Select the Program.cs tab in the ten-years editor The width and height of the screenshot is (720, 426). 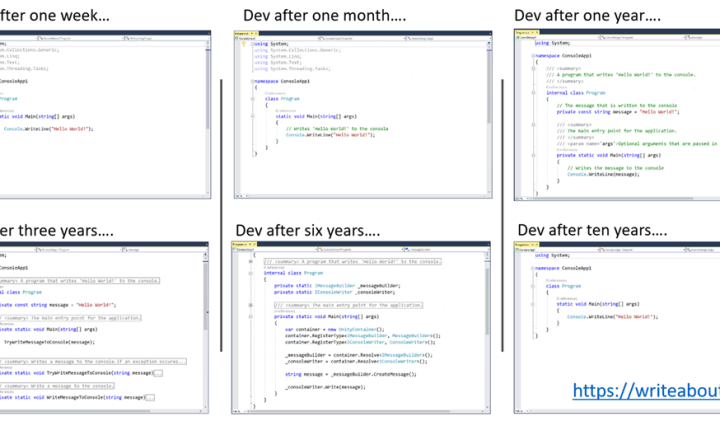point(522,243)
